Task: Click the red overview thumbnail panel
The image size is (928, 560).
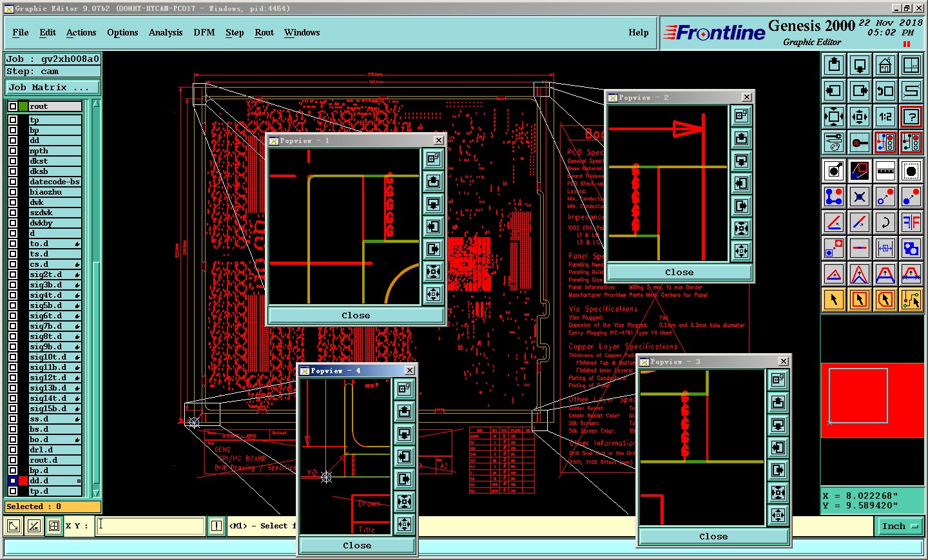Action: click(873, 400)
